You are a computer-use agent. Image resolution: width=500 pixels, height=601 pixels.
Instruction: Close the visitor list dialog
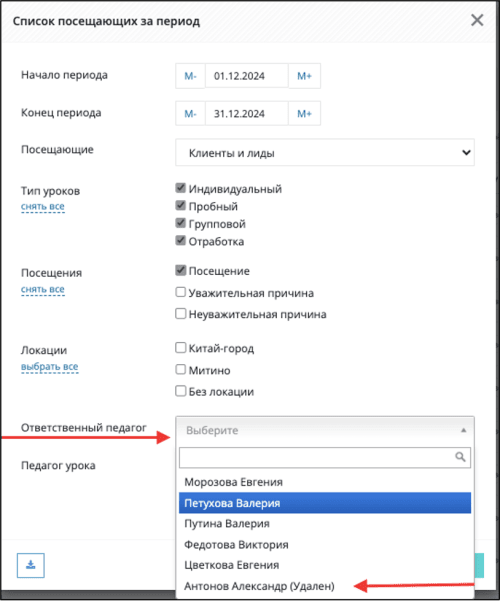tap(477, 20)
